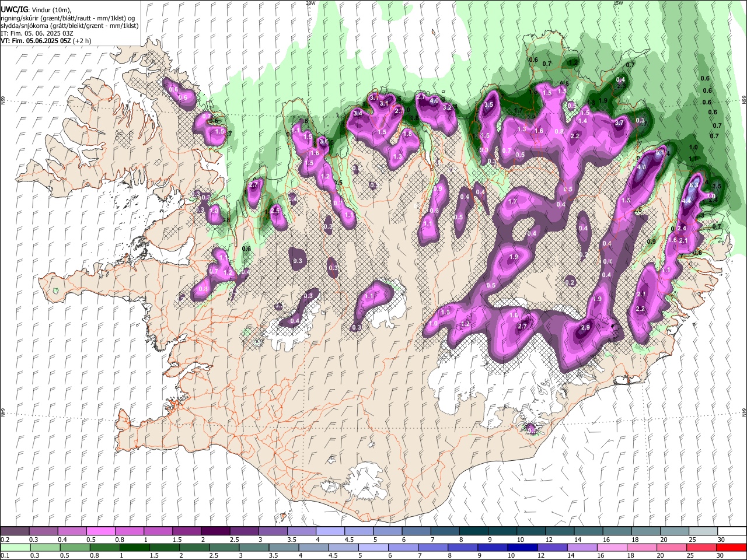This screenshot has height=560, width=747.
Task: Click the 'rigning/skúrir' legend description line
Action: 68,17
